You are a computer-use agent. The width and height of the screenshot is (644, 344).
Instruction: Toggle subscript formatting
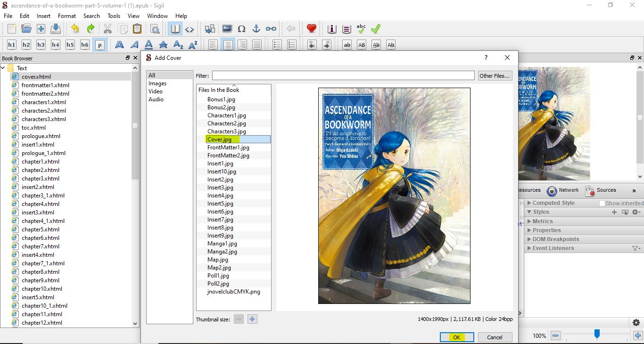tap(178, 45)
